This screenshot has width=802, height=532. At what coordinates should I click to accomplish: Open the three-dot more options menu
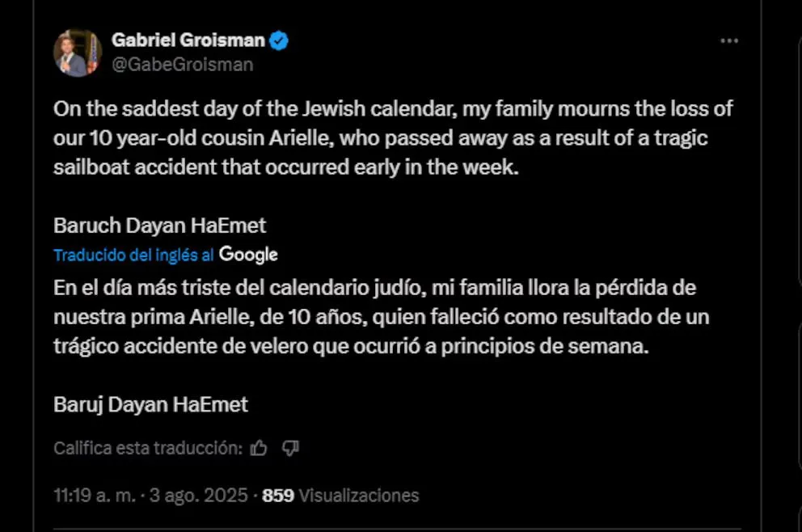(728, 40)
